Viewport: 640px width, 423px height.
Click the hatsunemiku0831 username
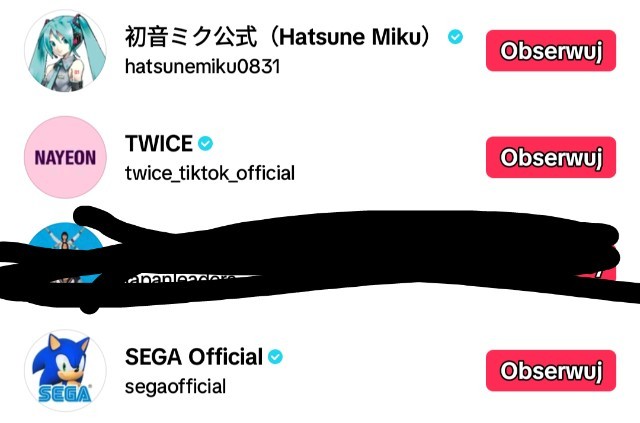click(201, 67)
